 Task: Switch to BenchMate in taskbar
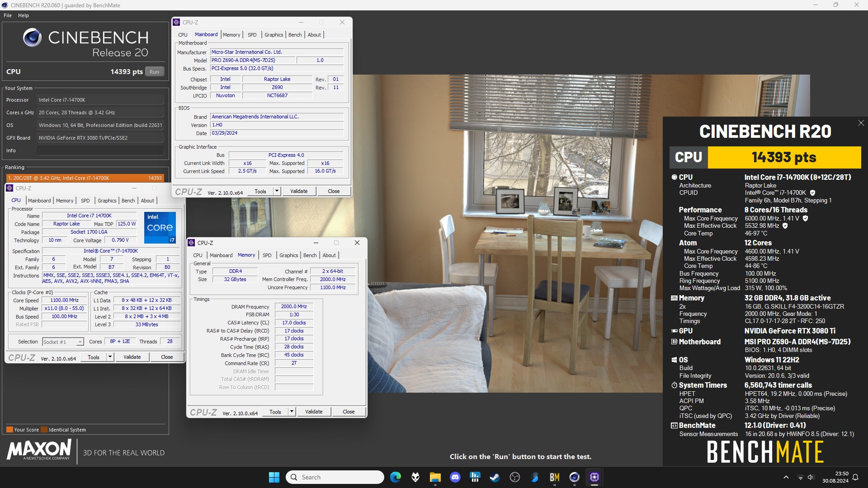(555, 477)
